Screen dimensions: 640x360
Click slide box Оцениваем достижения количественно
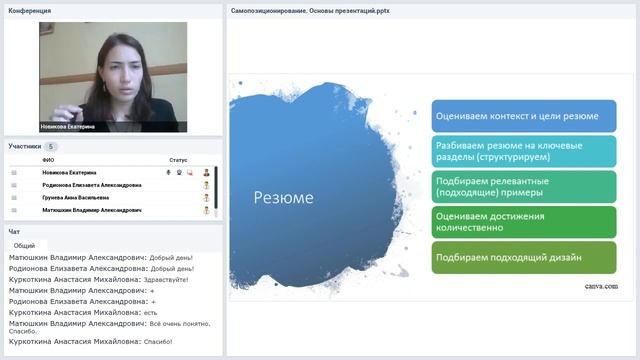[524, 222]
